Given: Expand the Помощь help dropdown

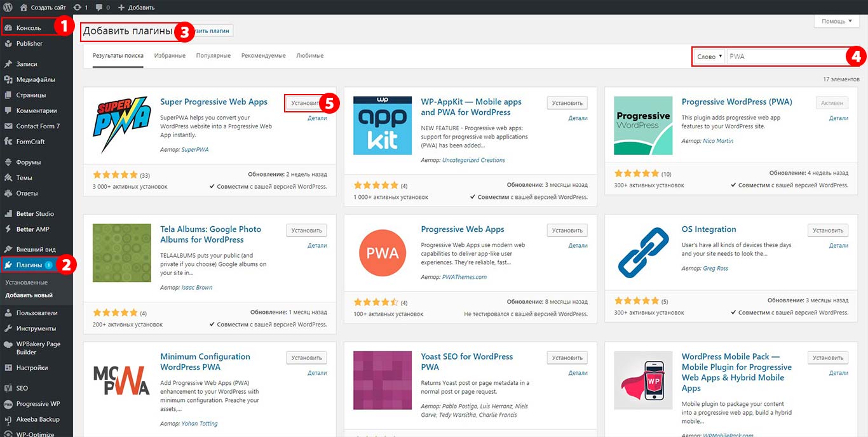Looking at the screenshot, I should tap(837, 21).
